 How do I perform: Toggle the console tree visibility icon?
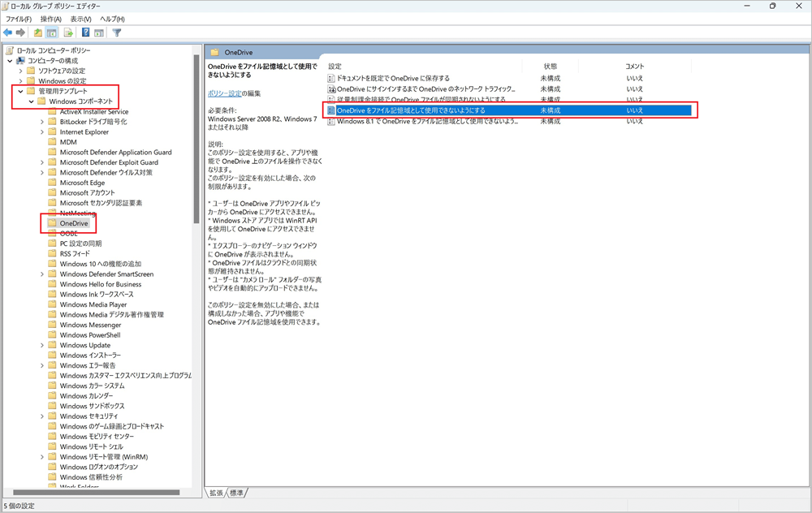coord(51,32)
